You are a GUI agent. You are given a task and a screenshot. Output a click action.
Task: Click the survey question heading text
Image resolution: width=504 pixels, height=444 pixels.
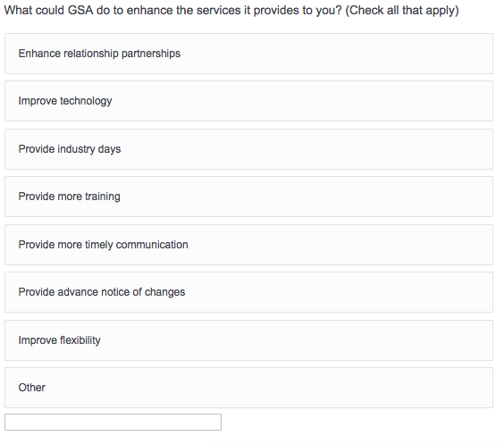231,11
